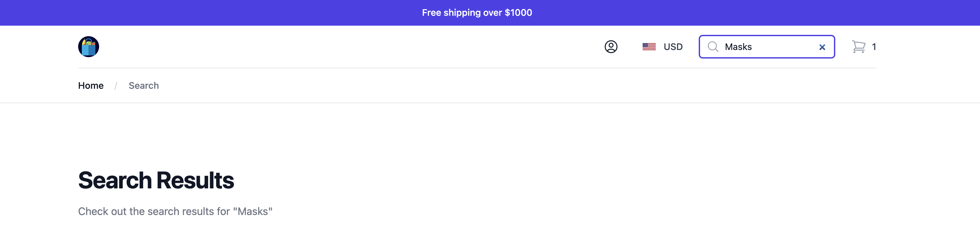Click the "Masks" query text in search box
Viewport: 980px width, 240px height.
click(738, 47)
